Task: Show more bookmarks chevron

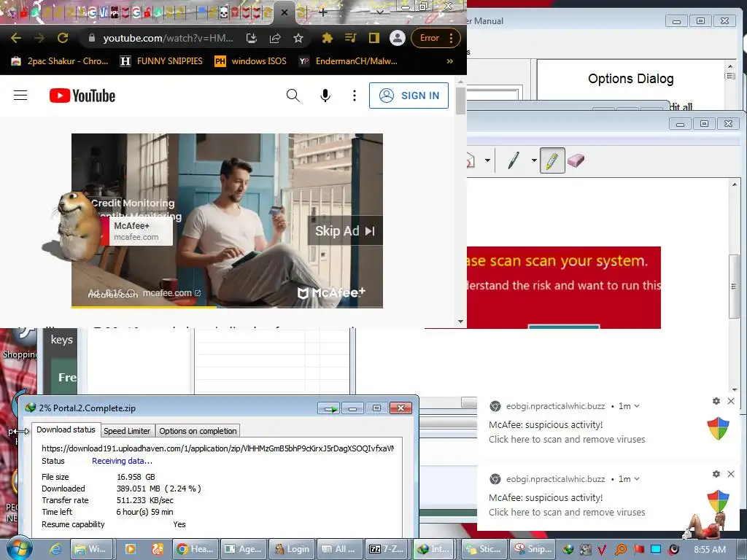Action: 449,61
